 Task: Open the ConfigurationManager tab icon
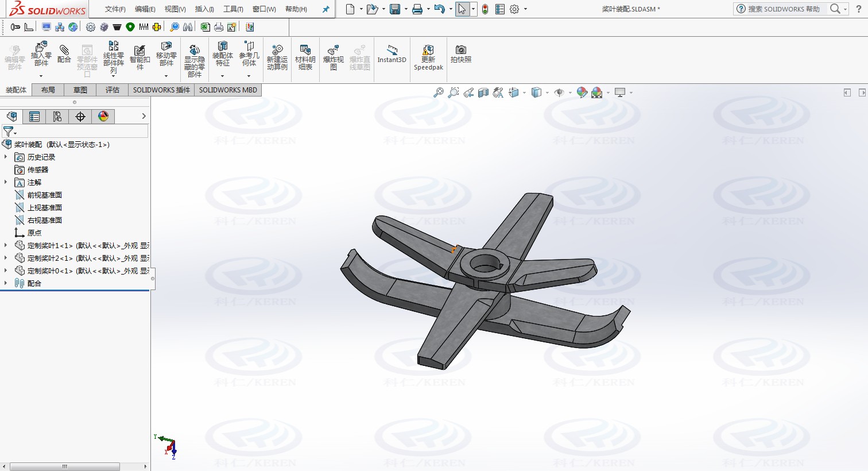[x=57, y=117]
